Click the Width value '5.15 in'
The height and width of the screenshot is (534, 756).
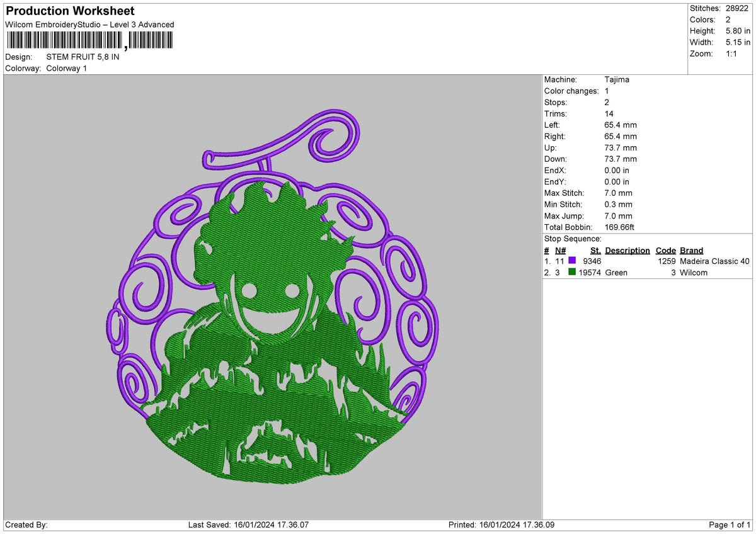click(x=738, y=42)
